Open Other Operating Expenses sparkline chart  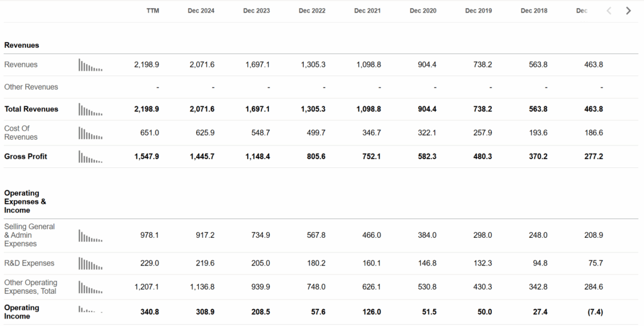pyautogui.click(x=91, y=288)
